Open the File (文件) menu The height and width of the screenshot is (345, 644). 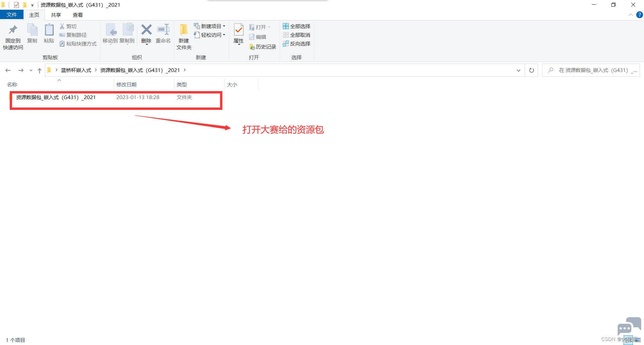12,15
